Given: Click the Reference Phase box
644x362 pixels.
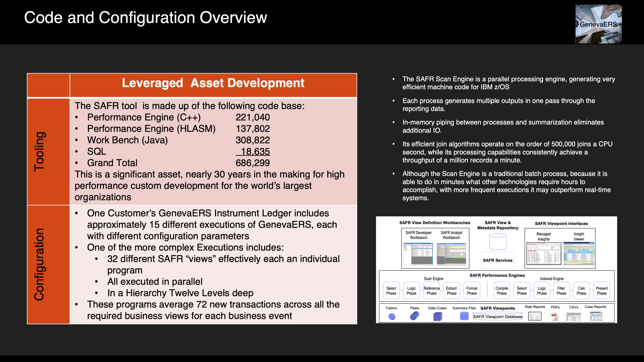Looking at the screenshot, I should [x=431, y=291].
